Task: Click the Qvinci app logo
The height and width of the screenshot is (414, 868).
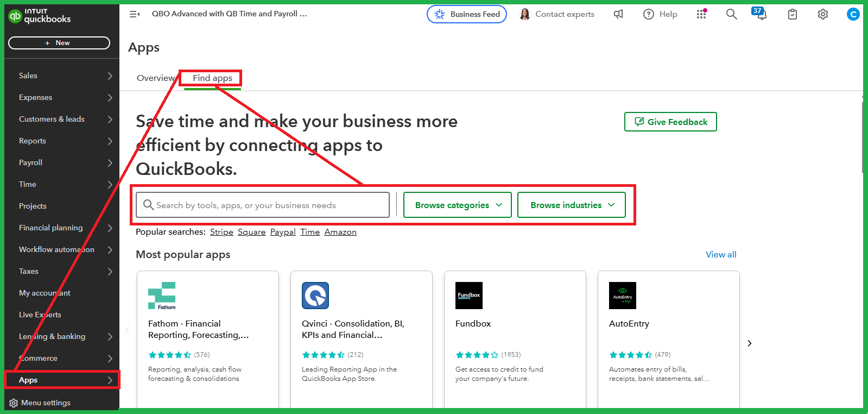Action: (x=315, y=296)
